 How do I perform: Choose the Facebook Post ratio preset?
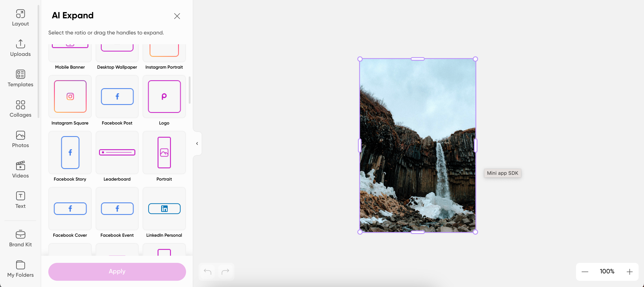click(117, 97)
